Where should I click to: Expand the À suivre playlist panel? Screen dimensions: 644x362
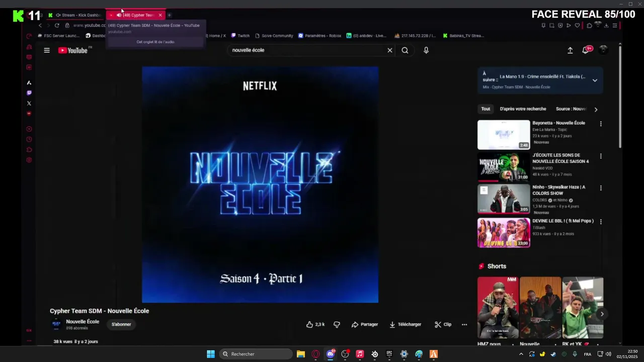(595, 80)
